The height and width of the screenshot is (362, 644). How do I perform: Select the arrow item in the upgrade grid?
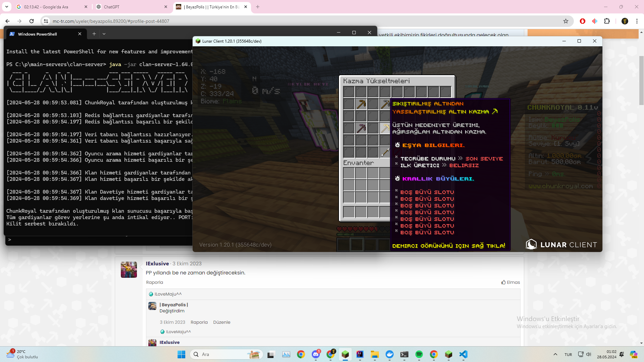click(385, 152)
